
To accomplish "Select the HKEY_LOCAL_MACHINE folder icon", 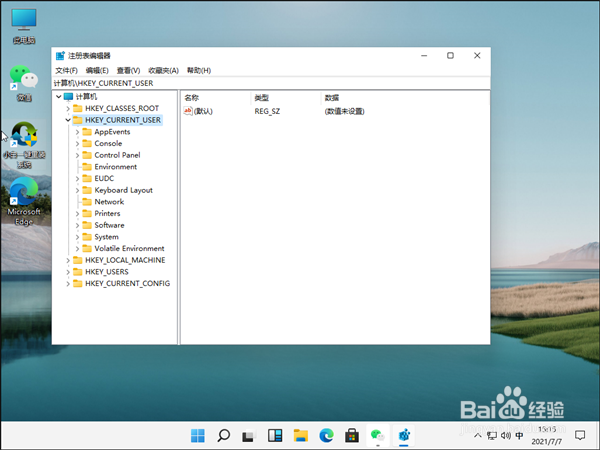I will click(78, 260).
